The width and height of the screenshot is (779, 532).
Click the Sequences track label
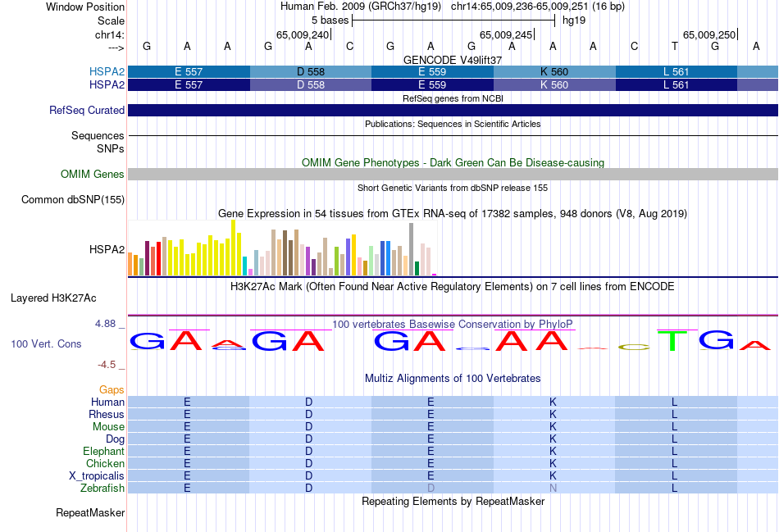click(x=98, y=135)
